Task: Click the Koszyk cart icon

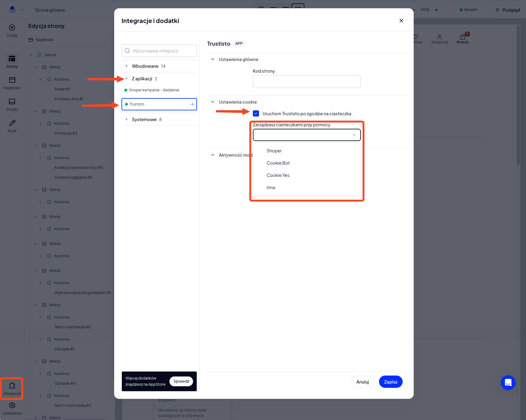Action: [x=463, y=37]
